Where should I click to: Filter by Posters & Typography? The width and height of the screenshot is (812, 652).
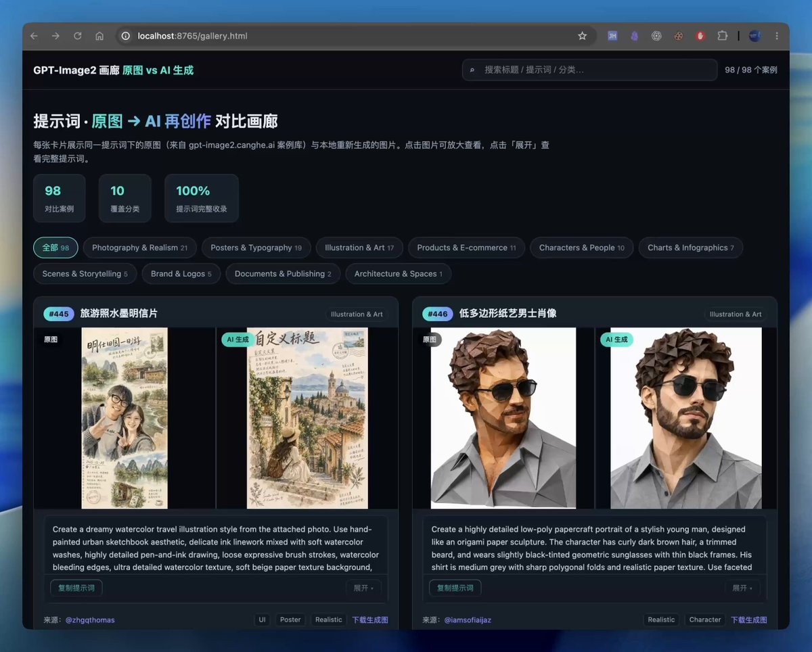point(256,248)
